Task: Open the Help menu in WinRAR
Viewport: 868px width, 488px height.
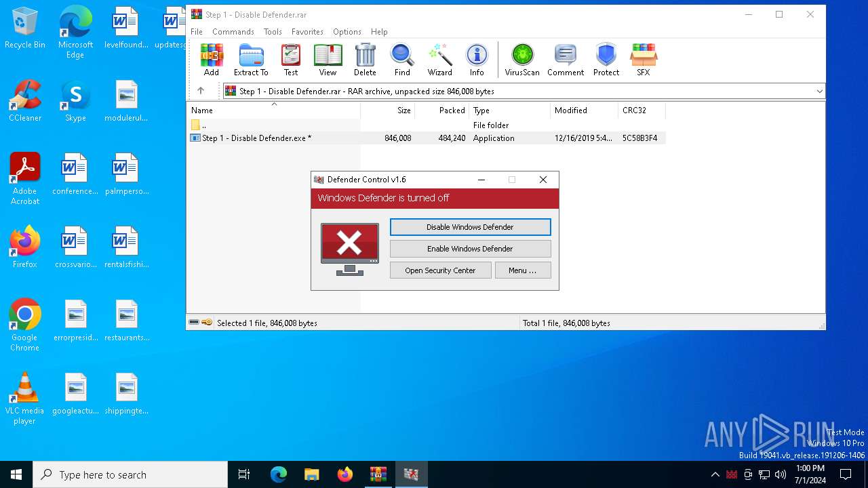Action: 379,32
